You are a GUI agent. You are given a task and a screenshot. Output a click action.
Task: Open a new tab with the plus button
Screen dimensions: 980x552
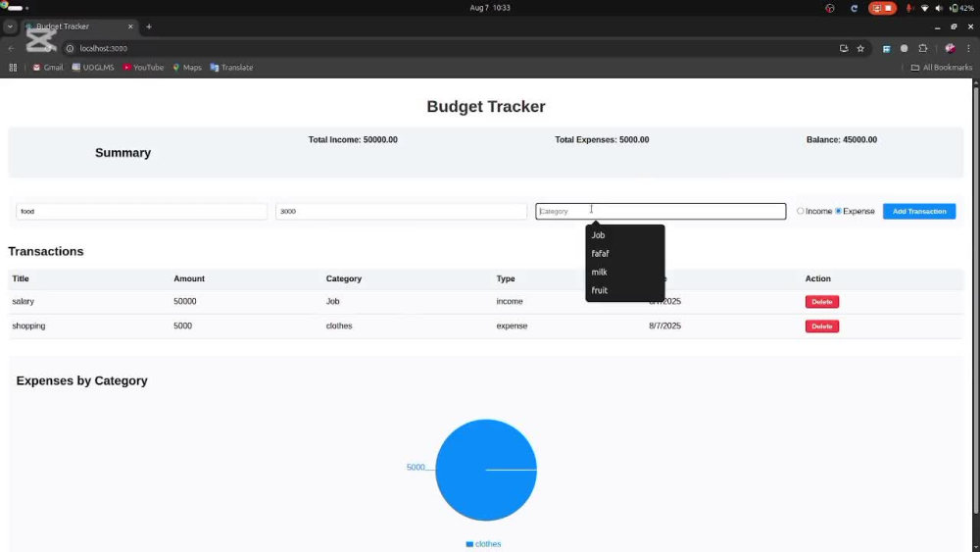pyautogui.click(x=149, y=26)
